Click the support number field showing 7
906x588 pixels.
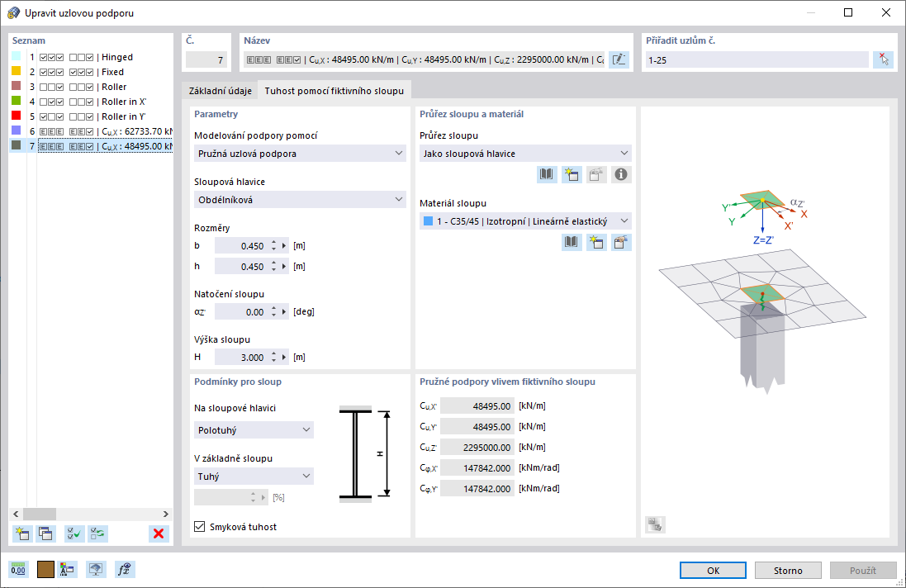(x=206, y=60)
